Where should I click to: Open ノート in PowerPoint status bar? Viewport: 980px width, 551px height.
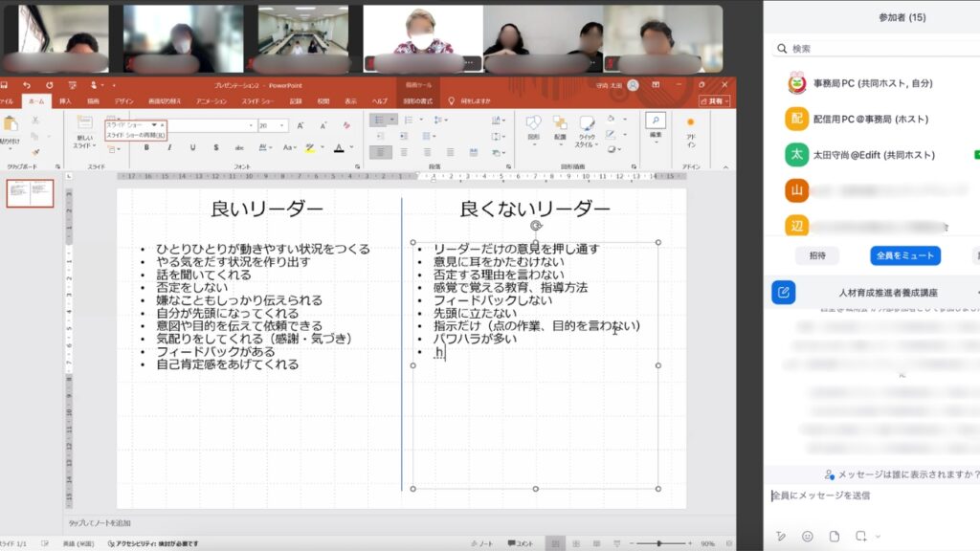point(481,543)
